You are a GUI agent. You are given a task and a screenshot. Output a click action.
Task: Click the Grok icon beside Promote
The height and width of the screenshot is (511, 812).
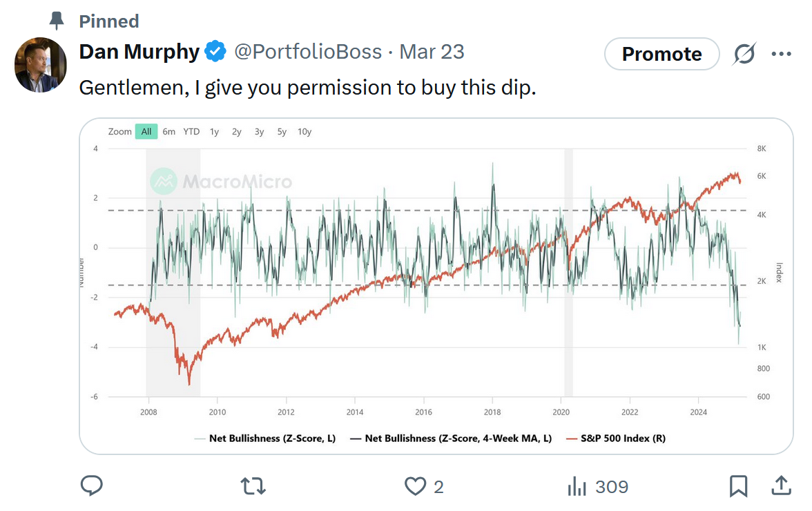[x=744, y=54]
